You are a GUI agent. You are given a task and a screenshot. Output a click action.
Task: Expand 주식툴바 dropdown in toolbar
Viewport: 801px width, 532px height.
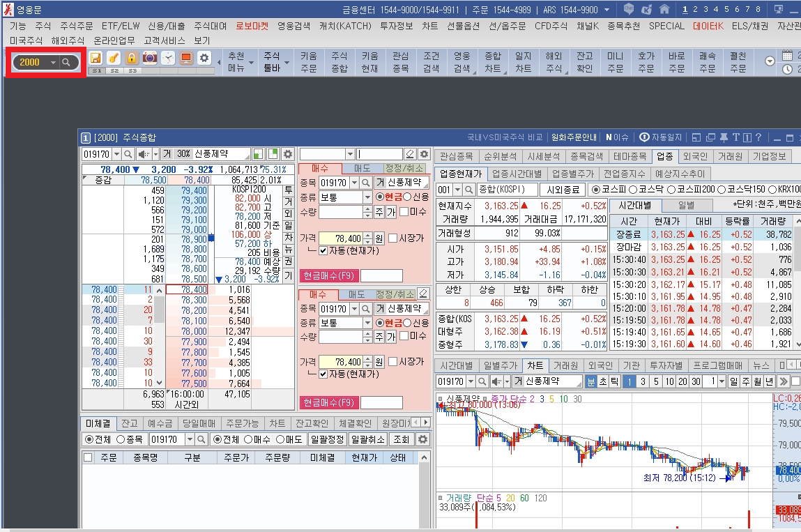pyautogui.click(x=287, y=62)
